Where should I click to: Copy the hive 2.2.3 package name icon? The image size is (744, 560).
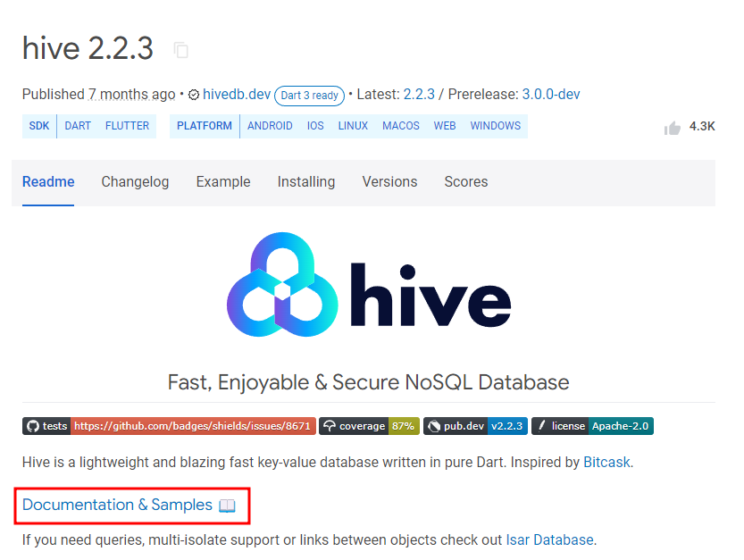(x=180, y=50)
